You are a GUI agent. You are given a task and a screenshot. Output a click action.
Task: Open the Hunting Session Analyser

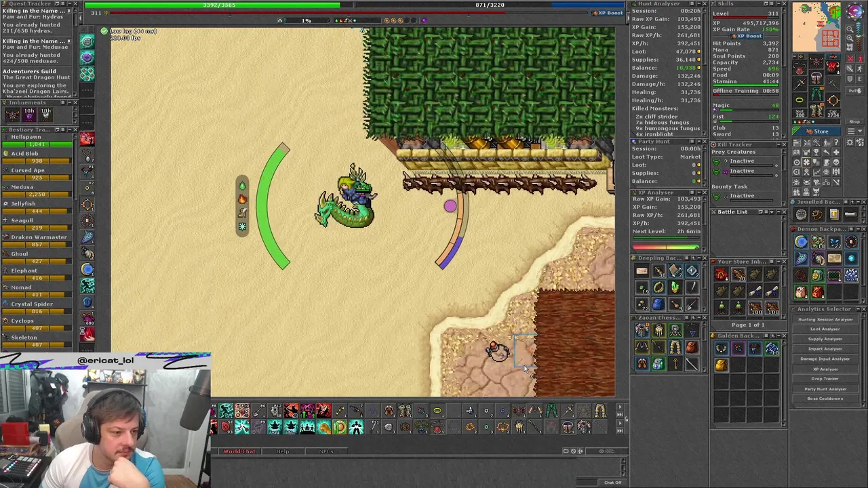tap(825, 319)
